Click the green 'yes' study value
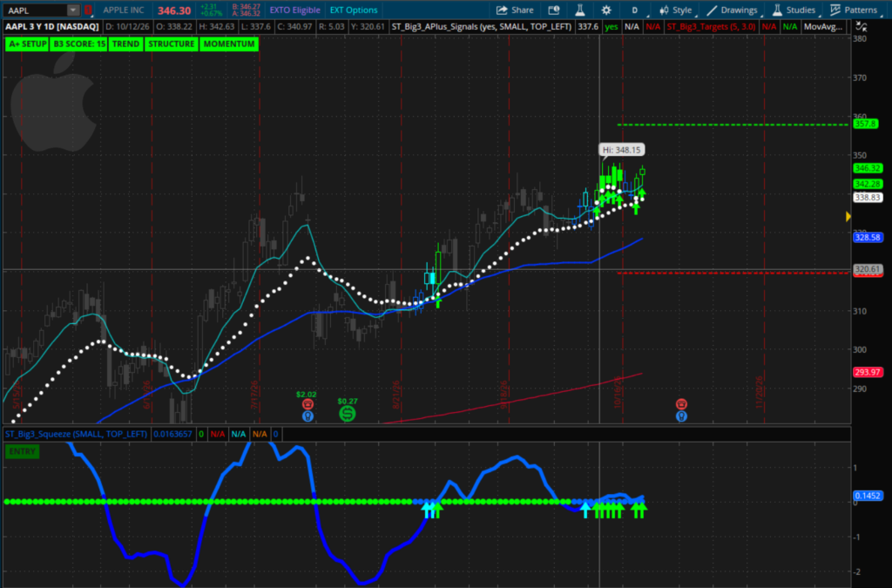 click(612, 27)
